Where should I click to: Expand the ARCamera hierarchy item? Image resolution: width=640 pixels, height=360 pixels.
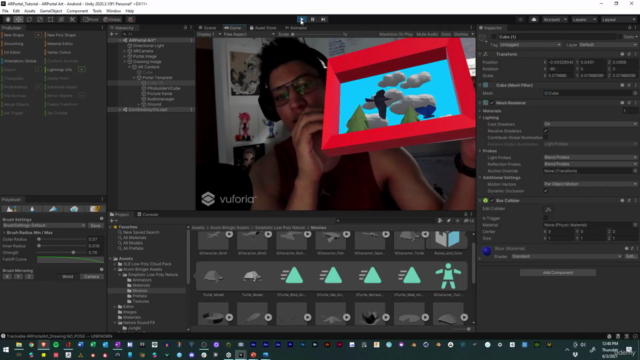(x=125, y=51)
